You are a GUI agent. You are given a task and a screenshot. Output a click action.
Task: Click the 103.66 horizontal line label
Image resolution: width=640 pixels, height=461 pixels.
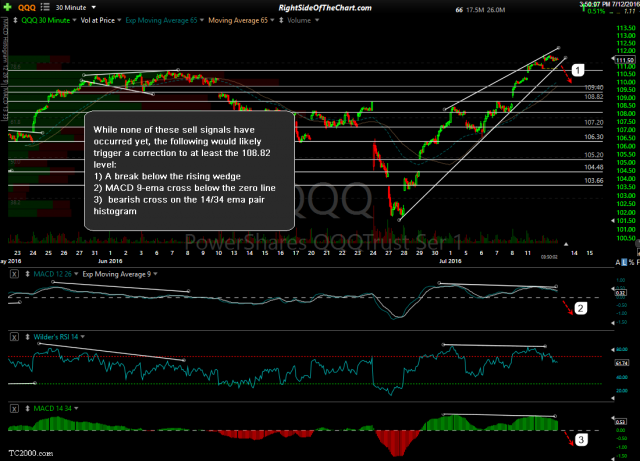coord(594,180)
